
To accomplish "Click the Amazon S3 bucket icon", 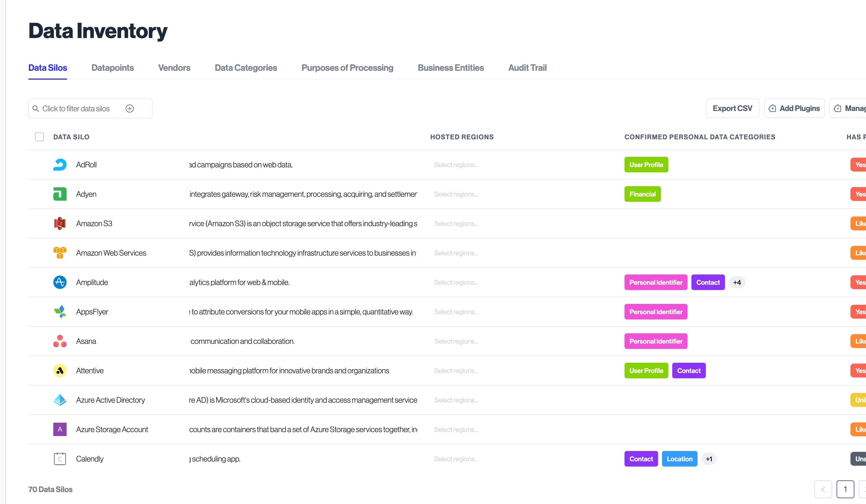I will [x=60, y=223].
